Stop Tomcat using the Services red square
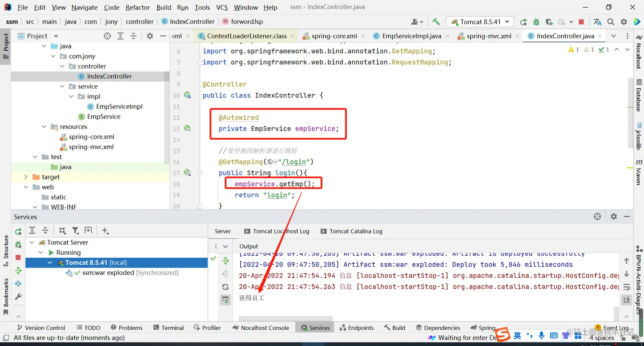 point(18,257)
